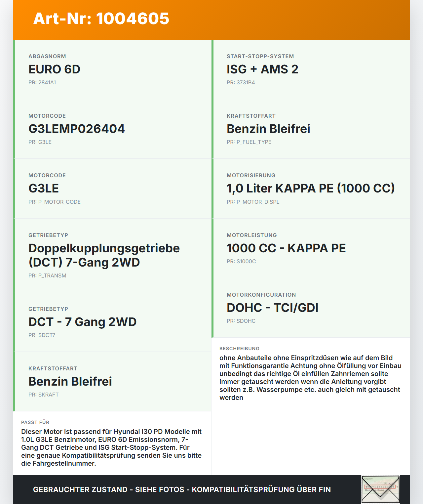This screenshot has width=423, height=504.
Task: Select the Doppelkupplungsgetriebe (DCT) 7-Gang 2WD card
Action: [x=112, y=255]
